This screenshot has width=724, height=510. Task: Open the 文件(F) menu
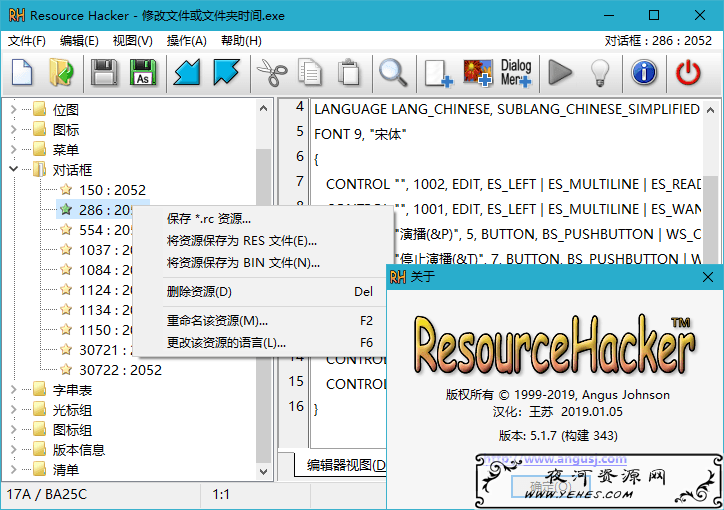(26, 41)
